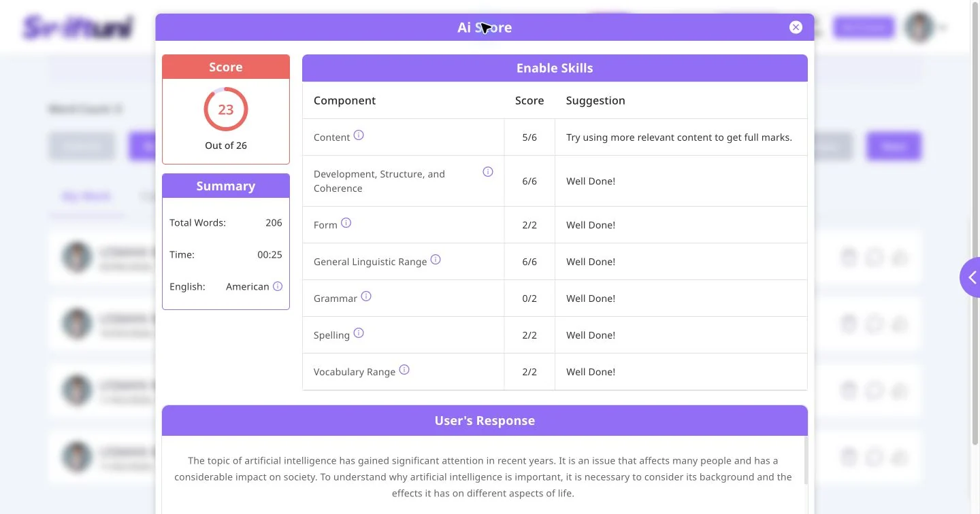Click the Component column header
This screenshot has height=514, width=980.
(x=344, y=101)
